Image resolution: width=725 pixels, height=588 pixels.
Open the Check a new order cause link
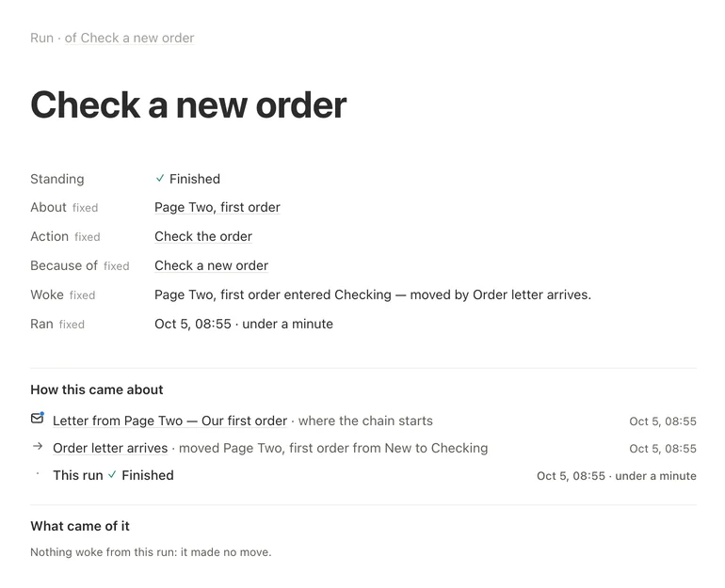point(211,265)
